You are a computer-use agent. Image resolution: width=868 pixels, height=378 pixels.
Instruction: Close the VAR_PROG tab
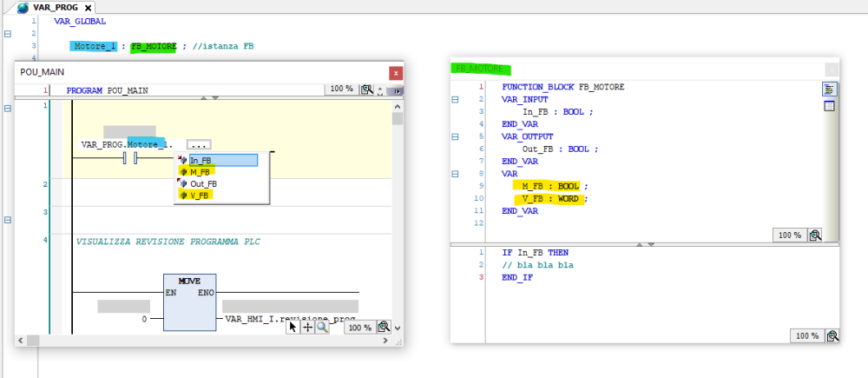pos(88,9)
